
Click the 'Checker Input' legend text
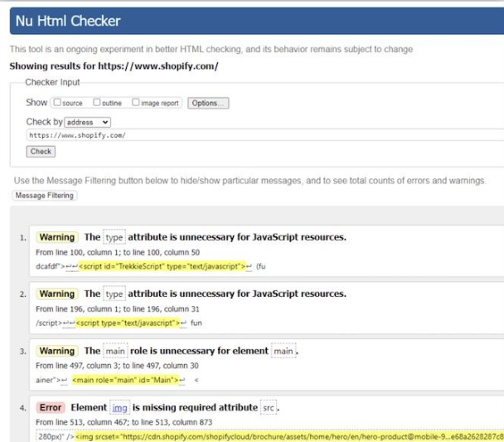click(52, 82)
